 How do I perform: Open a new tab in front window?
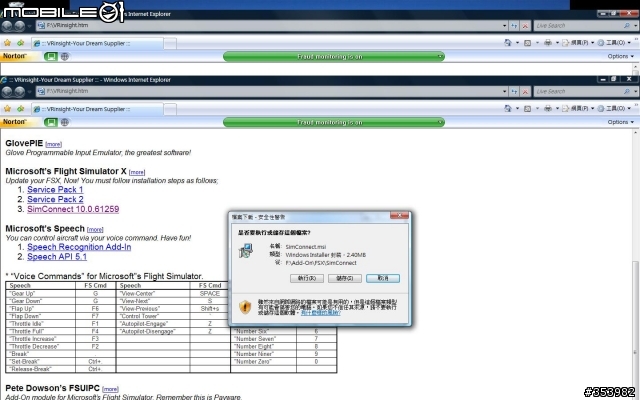[170, 109]
